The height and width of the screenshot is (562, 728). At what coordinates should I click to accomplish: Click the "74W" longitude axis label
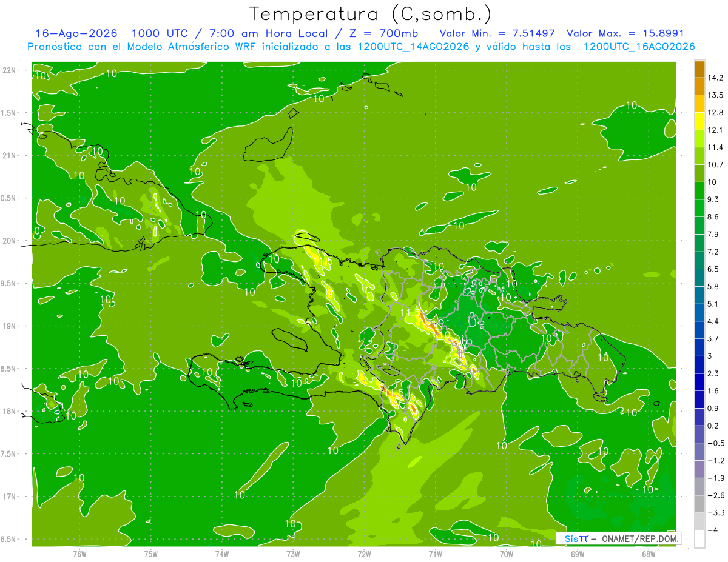click(222, 554)
